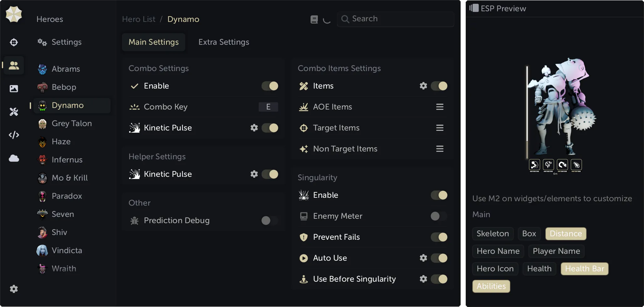Expand the Target Items list menu
Viewport: 644px width, 307px height.
[x=440, y=128]
